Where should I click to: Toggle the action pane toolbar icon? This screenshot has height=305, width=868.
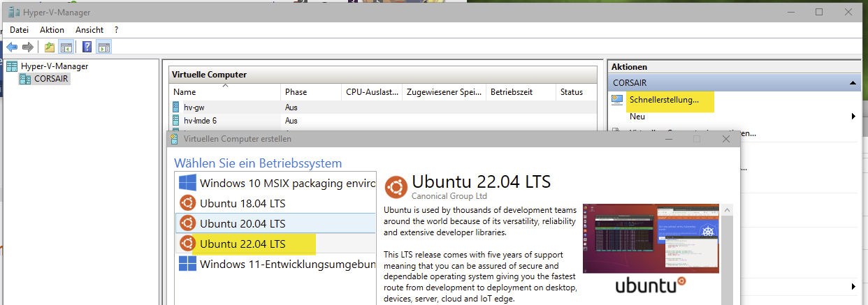pyautogui.click(x=104, y=47)
